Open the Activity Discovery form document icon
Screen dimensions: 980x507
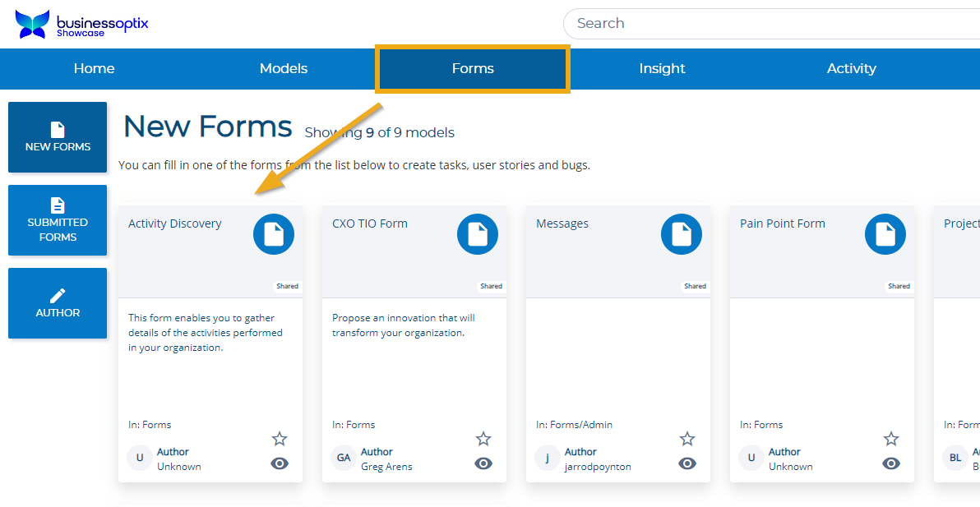click(x=273, y=234)
